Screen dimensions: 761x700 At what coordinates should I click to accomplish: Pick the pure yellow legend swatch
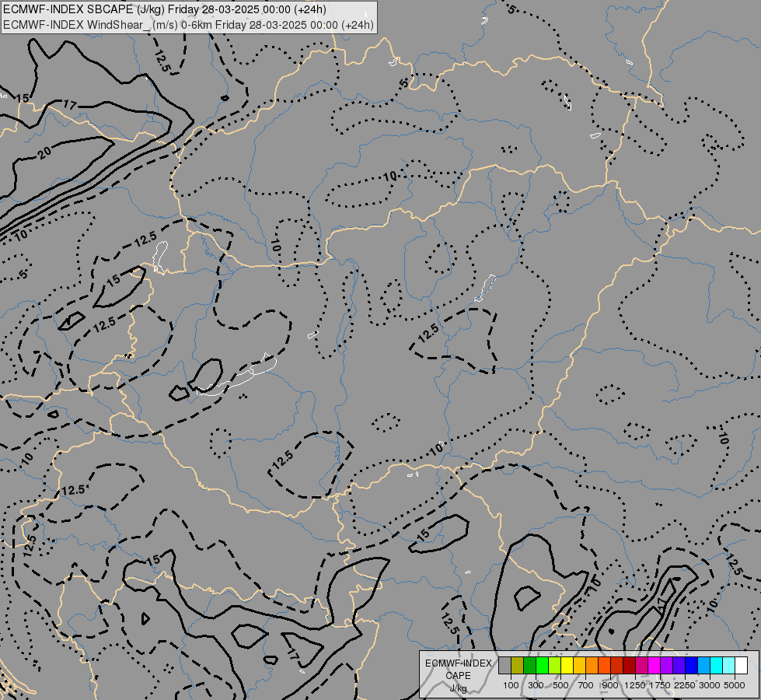coord(567,666)
